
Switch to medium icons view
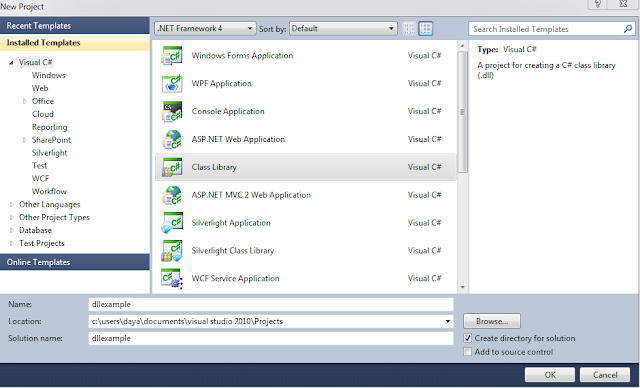(426, 29)
